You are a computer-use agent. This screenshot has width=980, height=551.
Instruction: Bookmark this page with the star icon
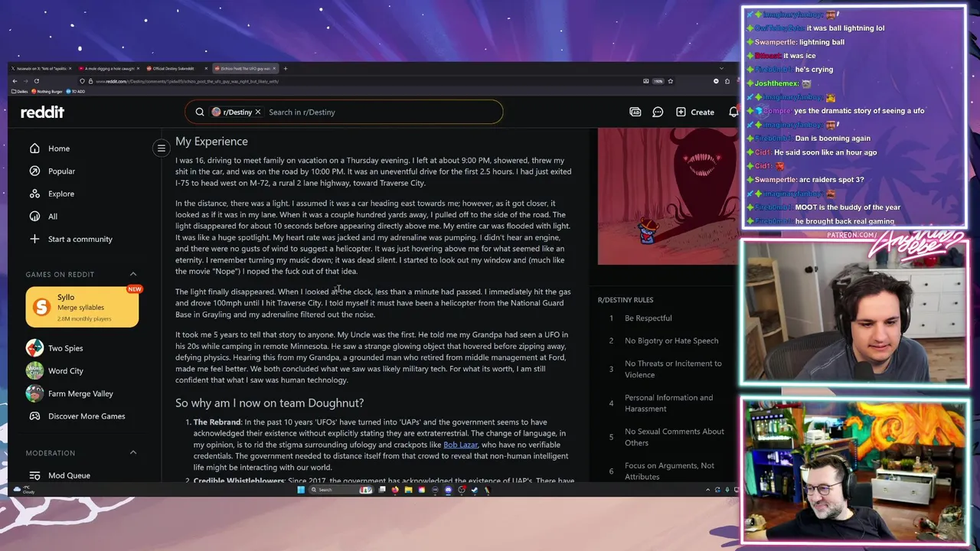671,81
